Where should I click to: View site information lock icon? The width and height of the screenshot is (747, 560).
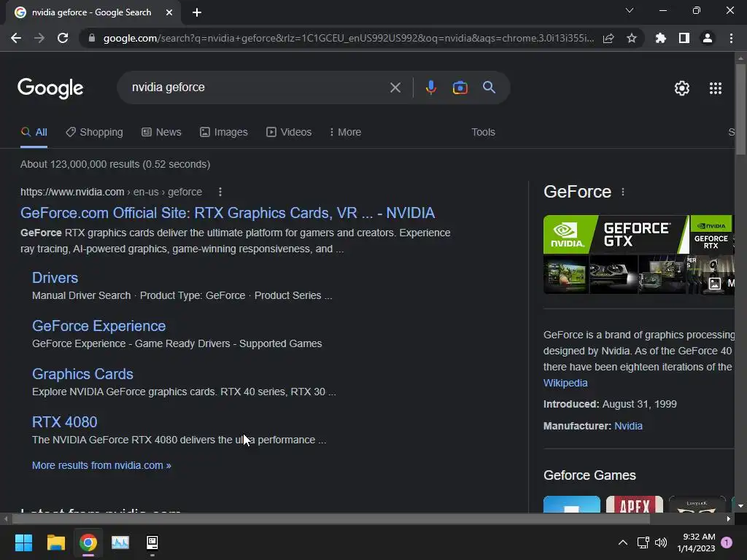(x=92, y=38)
